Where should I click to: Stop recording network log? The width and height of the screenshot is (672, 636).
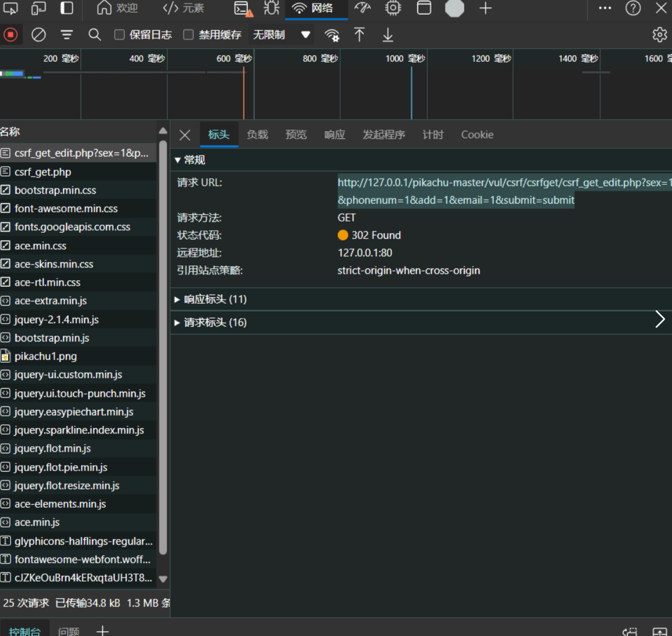click(x=11, y=35)
